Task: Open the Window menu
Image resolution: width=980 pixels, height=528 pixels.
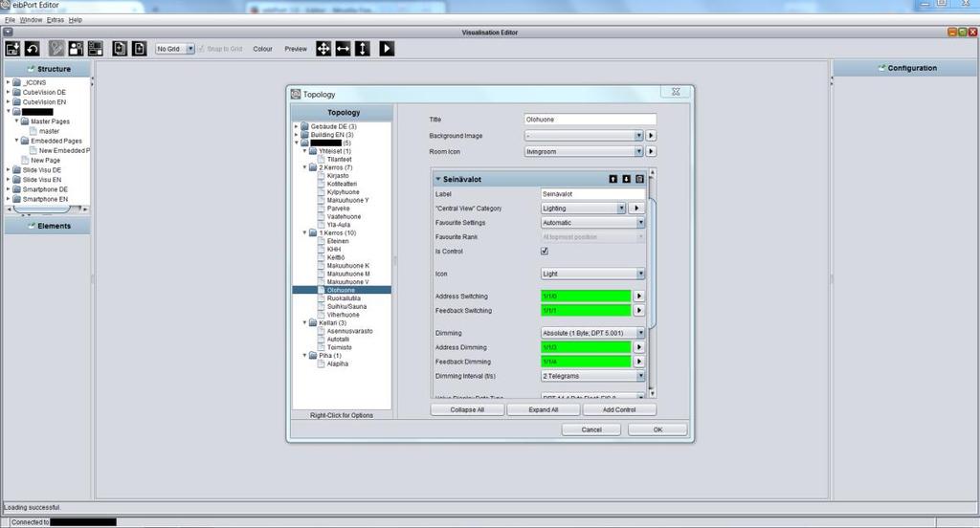Action: point(32,20)
